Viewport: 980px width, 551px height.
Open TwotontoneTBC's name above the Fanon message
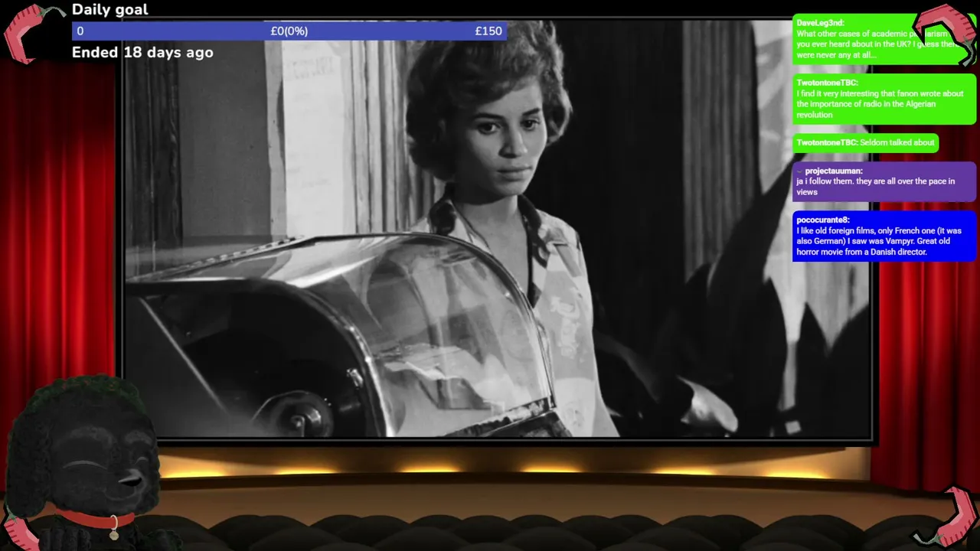click(827, 83)
